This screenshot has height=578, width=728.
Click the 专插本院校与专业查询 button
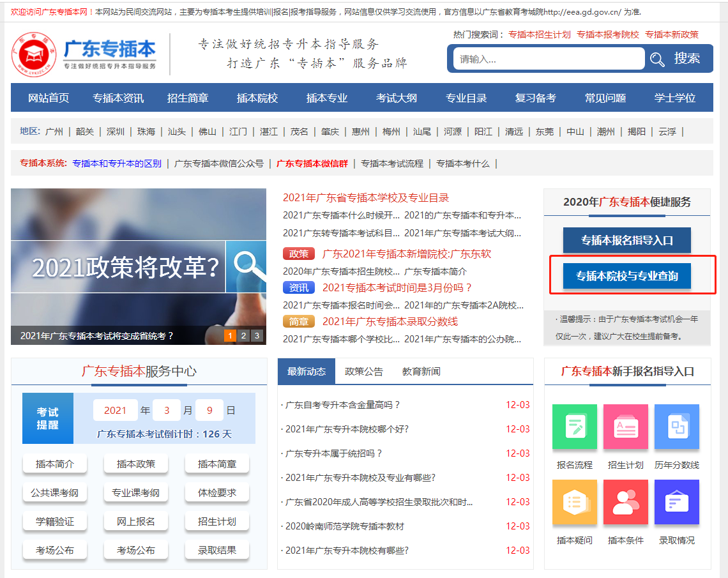point(626,276)
